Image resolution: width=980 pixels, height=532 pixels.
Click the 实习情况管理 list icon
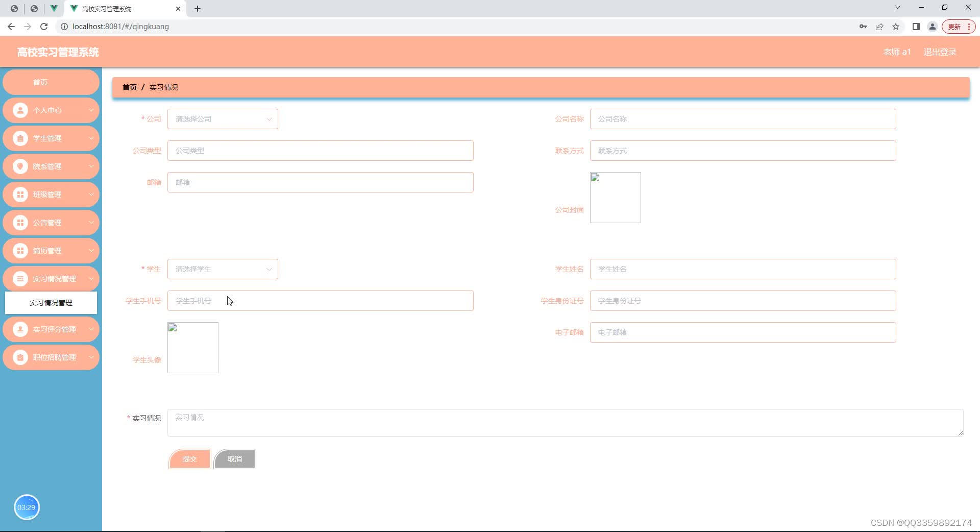pyautogui.click(x=20, y=279)
